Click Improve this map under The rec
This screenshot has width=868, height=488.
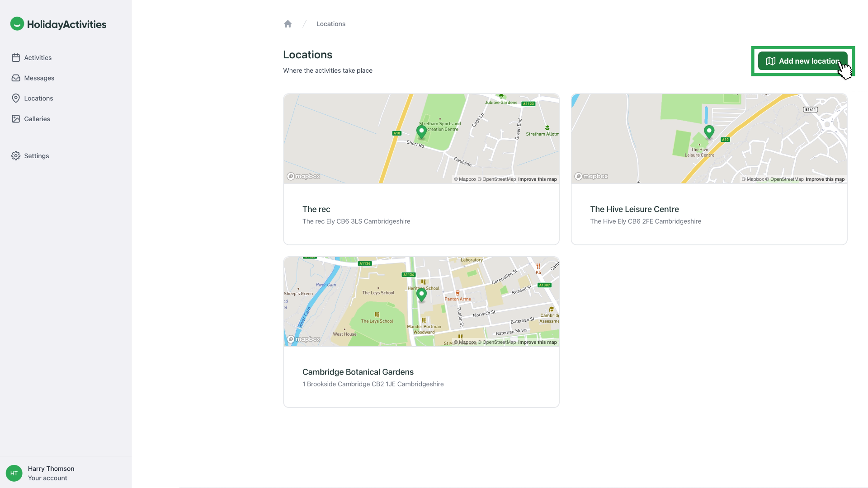pos(537,179)
